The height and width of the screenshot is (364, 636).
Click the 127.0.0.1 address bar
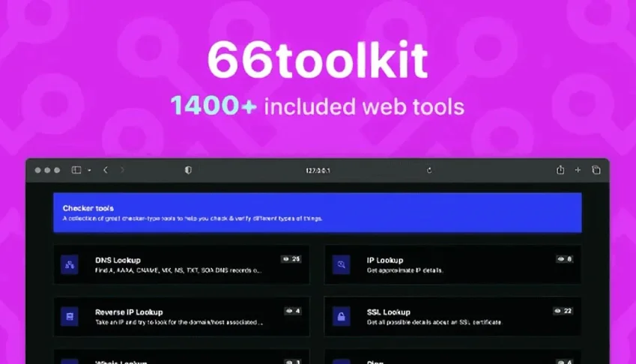(x=318, y=171)
